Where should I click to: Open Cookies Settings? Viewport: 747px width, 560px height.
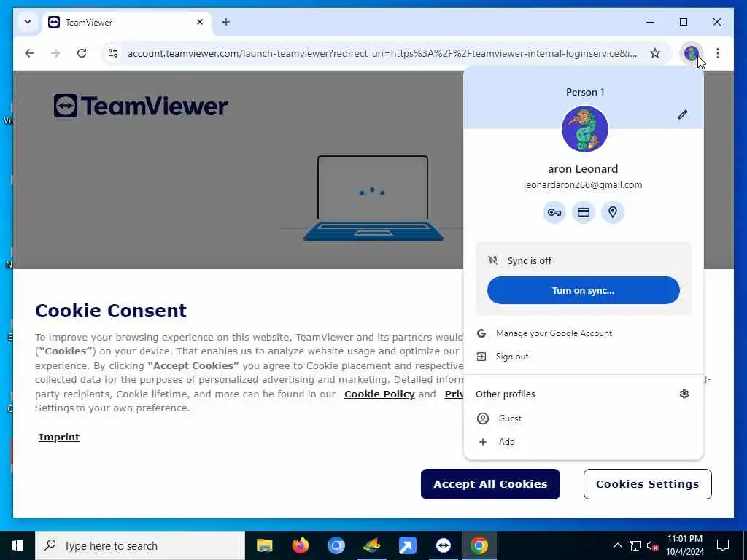click(648, 484)
